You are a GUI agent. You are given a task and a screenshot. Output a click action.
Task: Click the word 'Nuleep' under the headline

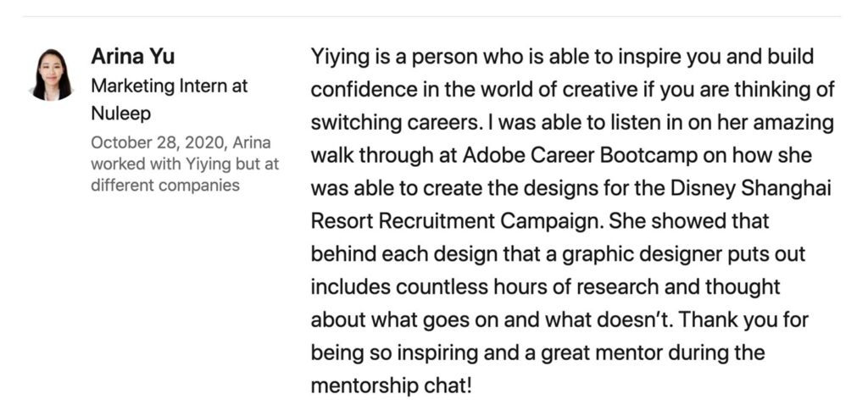(120, 114)
